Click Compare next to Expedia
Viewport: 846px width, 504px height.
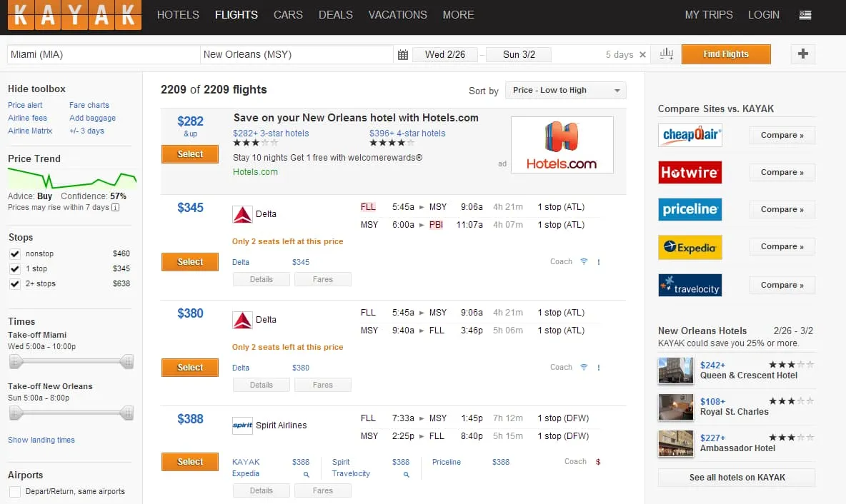click(782, 246)
